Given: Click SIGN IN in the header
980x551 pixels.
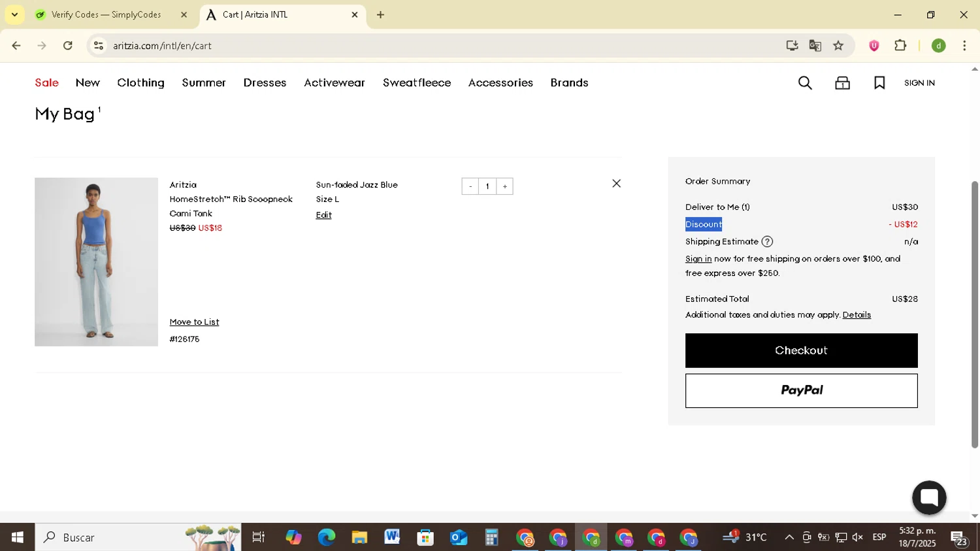Looking at the screenshot, I should click(919, 83).
